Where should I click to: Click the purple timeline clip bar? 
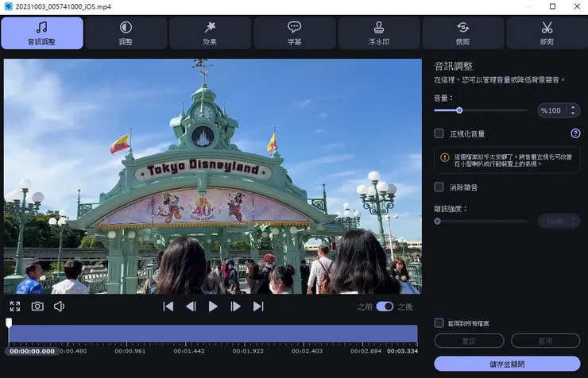point(214,334)
